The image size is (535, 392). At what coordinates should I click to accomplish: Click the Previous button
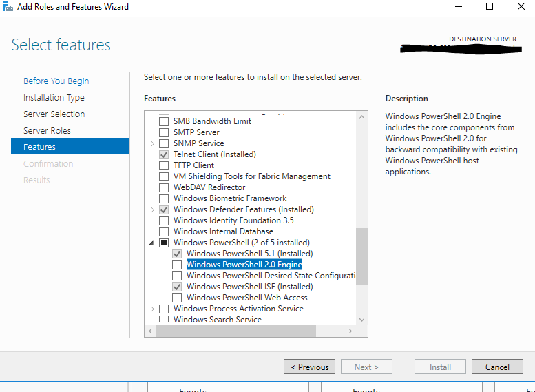[x=309, y=367]
